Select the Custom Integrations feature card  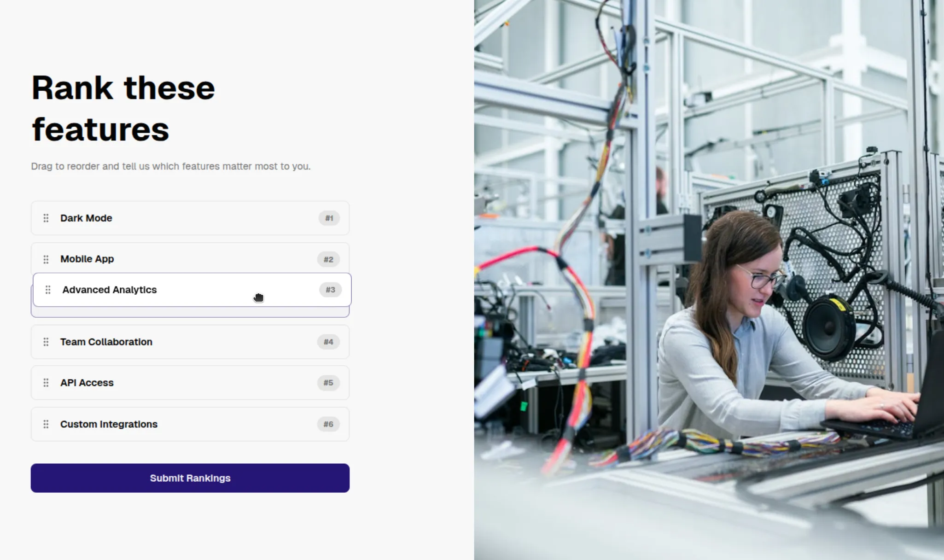pos(190,424)
